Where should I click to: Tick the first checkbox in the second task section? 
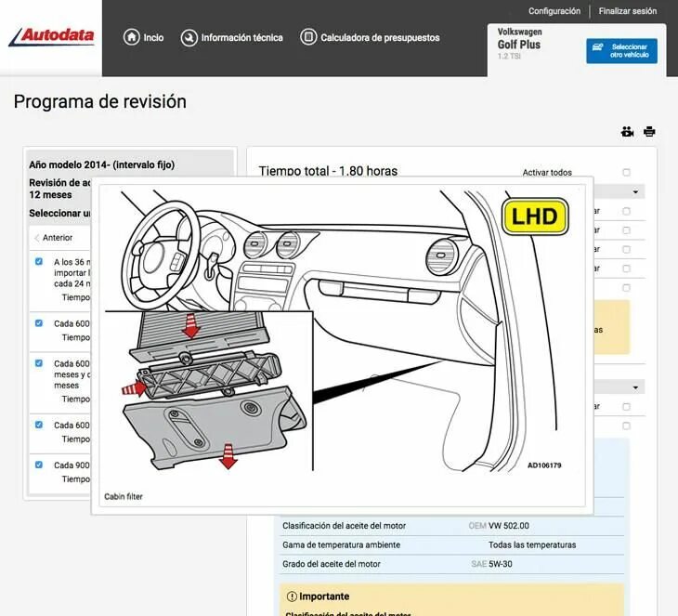[x=626, y=407]
